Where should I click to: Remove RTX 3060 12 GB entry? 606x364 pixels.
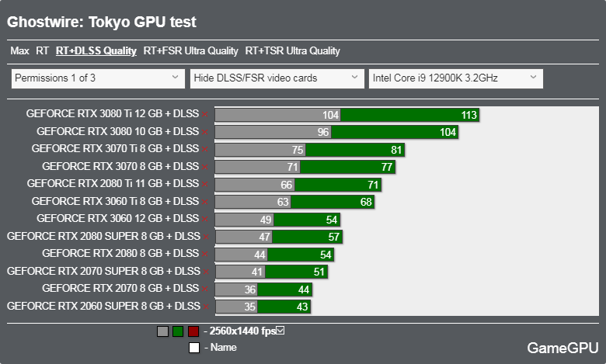[x=205, y=220]
